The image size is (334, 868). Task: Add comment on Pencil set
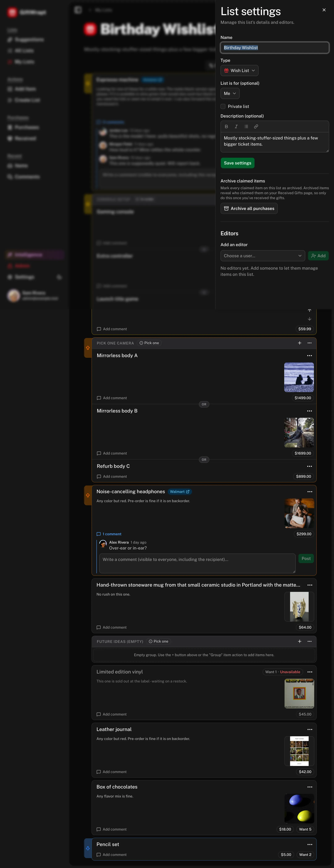pos(111,855)
